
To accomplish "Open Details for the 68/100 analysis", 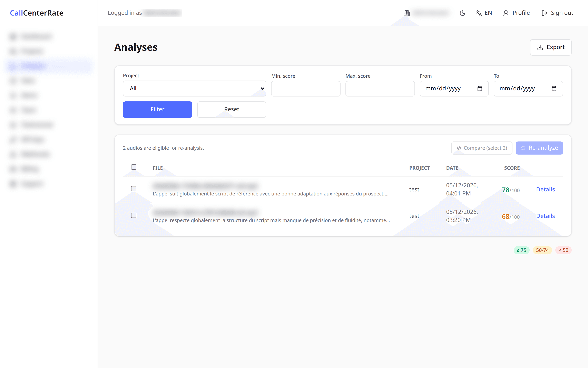I will tap(546, 216).
